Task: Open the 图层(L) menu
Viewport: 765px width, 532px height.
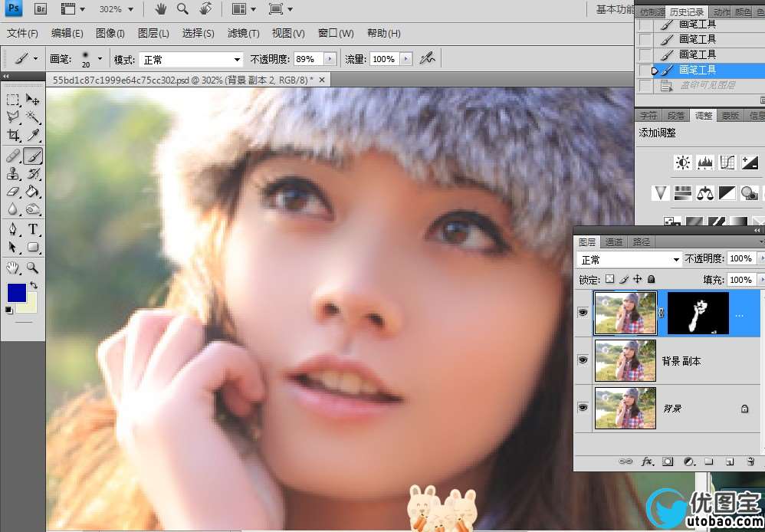Action: [x=153, y=33]
